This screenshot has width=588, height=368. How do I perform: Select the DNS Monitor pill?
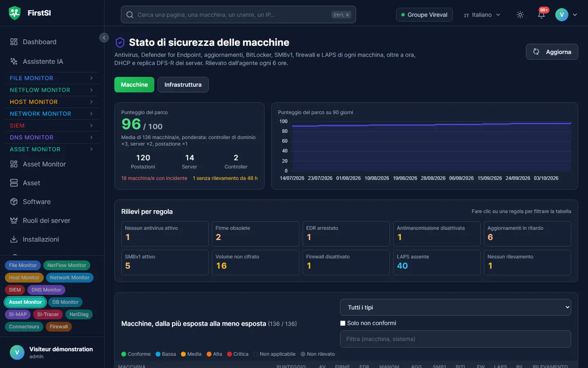[46, 290]
